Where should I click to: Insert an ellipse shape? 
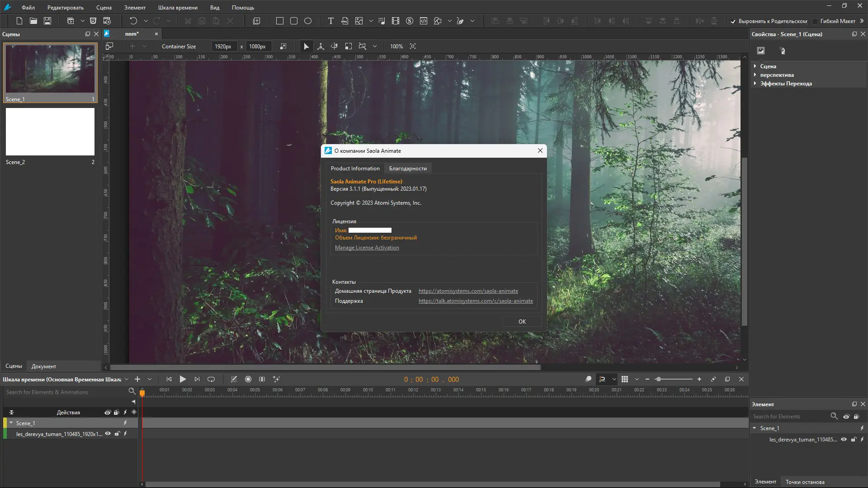pyautogui.click(x=308, y=21)
